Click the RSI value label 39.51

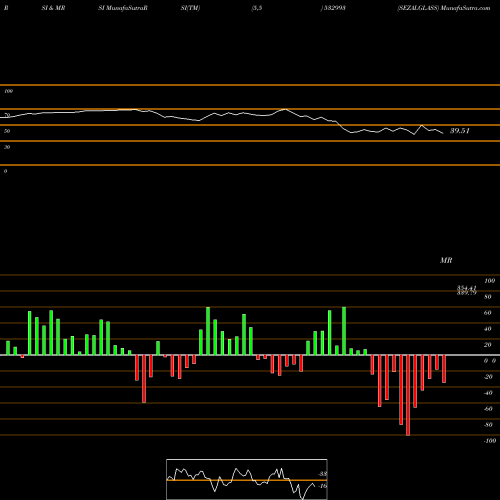tap(460, 131)
